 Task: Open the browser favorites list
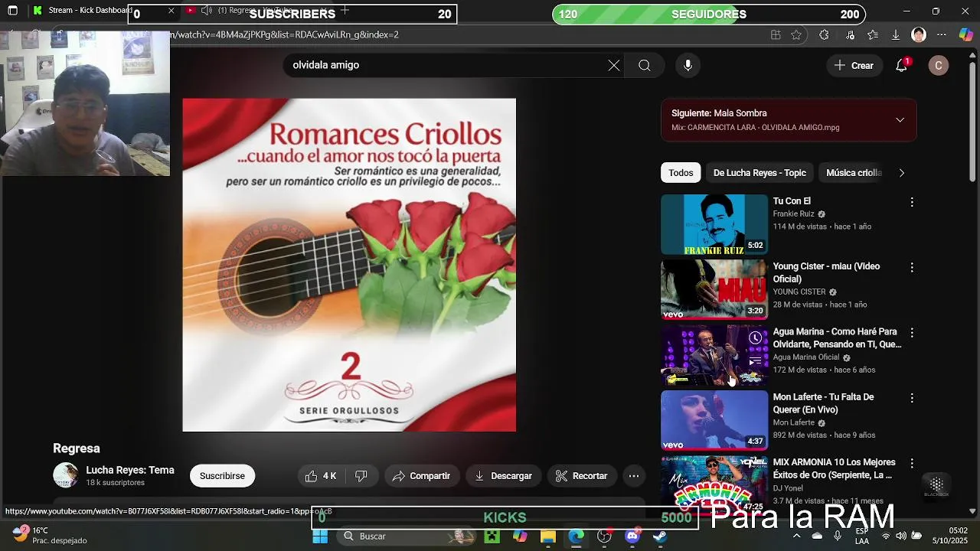(x=873, y=34)
